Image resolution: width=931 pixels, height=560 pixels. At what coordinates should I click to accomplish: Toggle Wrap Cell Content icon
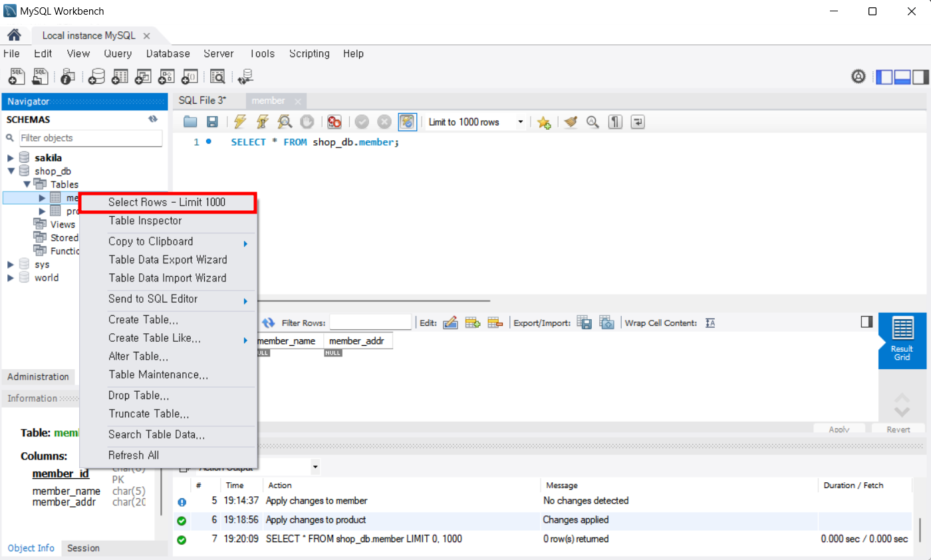click(x=710, y=323)
